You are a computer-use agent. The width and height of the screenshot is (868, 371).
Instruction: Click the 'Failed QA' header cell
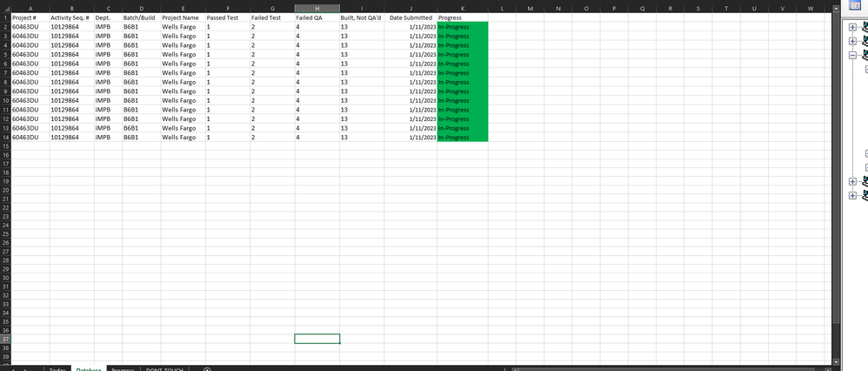pyautogui.click(x=317, y=17)
